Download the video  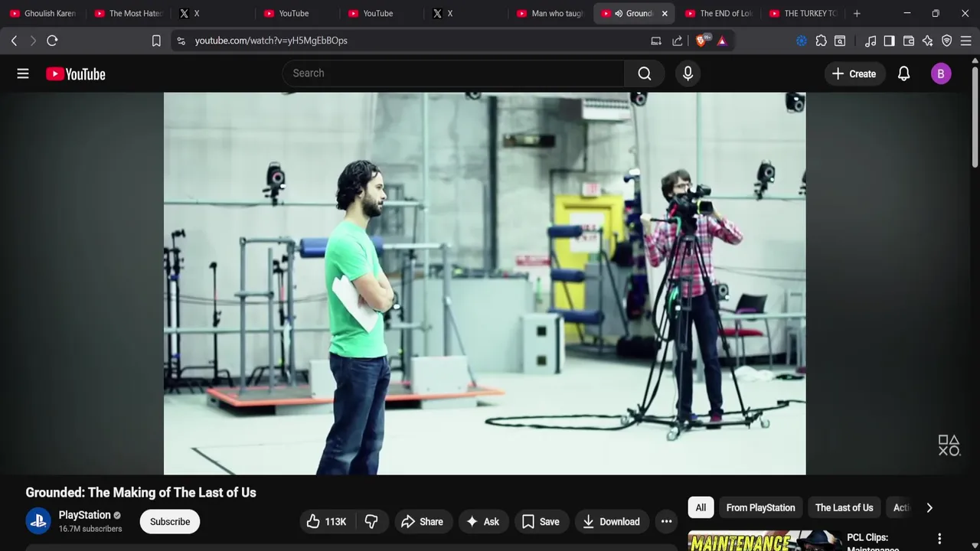pos(611,521)
